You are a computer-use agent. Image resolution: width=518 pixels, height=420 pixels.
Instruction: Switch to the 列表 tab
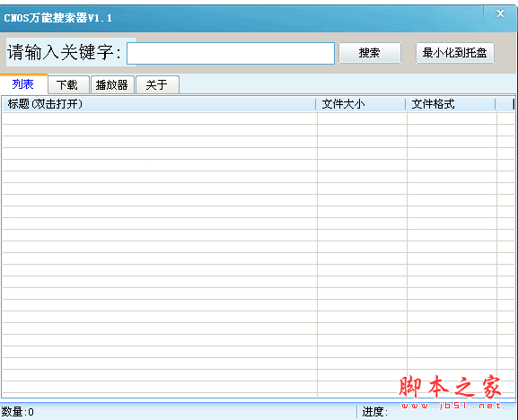point(23,84)
